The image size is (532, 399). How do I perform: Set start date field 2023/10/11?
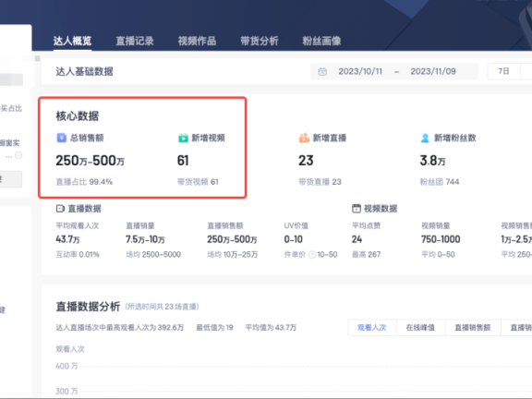[x=360, y=72]
